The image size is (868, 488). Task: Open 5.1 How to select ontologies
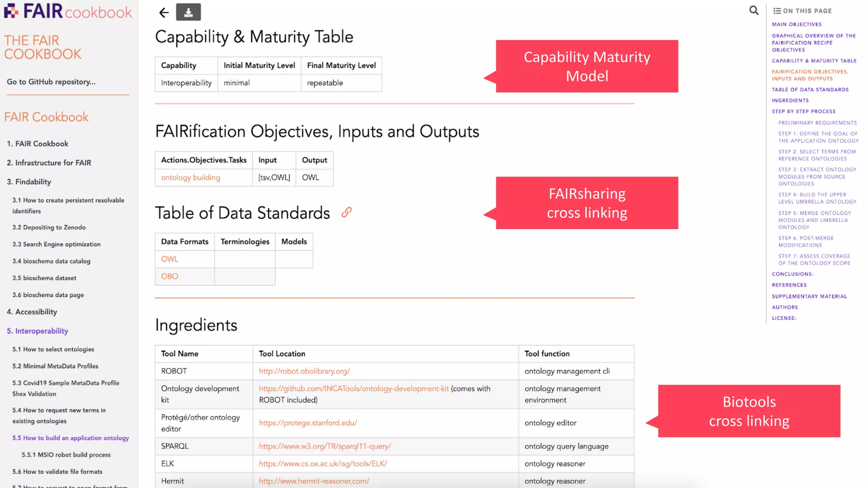coord(53,349)
